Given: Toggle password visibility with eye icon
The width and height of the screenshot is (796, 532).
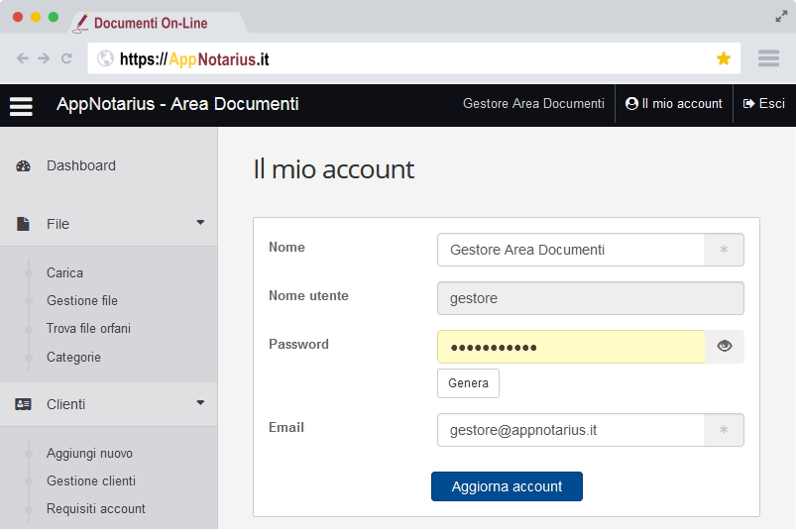Looking at the screenshot, I should pyautogui.click(x=724, y=347).
